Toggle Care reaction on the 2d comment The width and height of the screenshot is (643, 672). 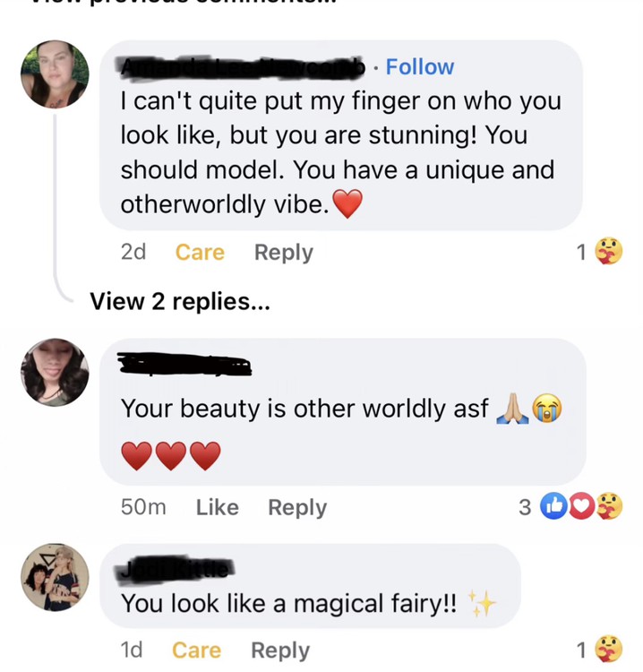200,253
